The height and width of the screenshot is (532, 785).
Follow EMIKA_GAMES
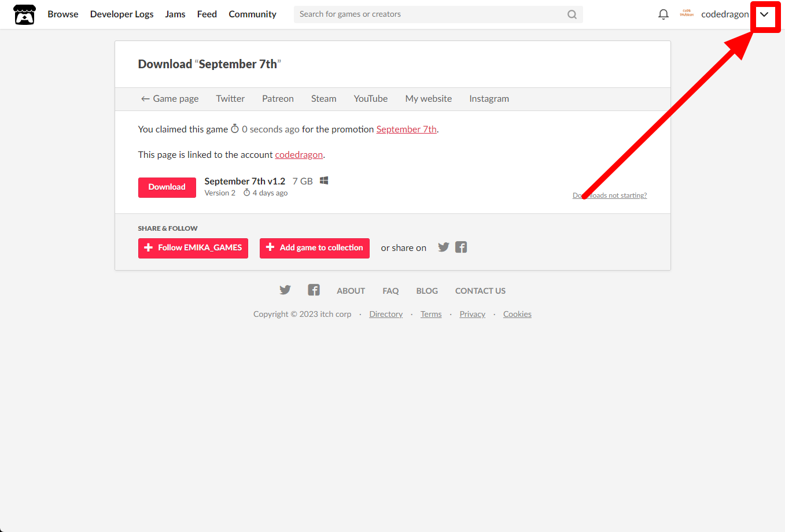(193, 248)
